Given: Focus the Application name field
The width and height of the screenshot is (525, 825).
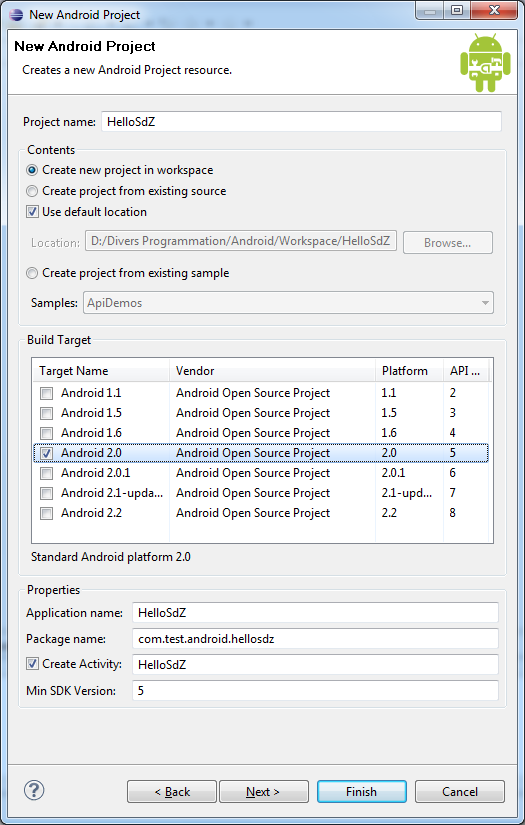Looking at the screenshot, I should tap(315, 612).
